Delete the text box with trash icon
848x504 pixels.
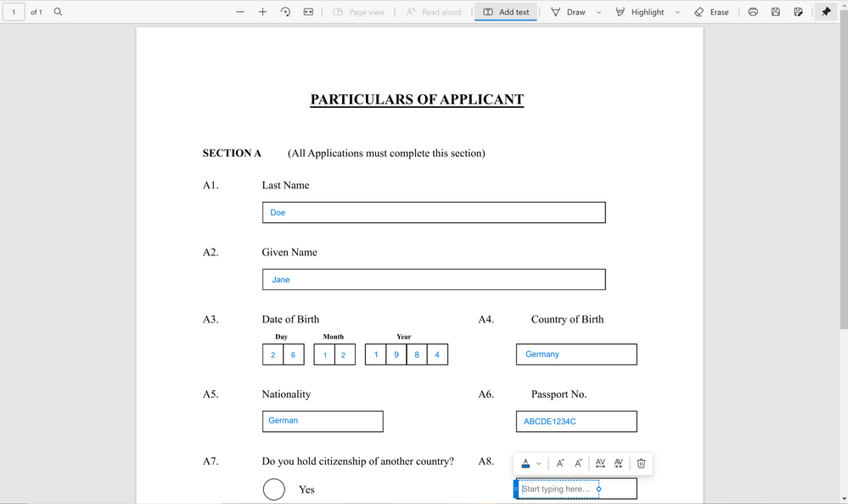pyautogui.click(x=641, y=463)
